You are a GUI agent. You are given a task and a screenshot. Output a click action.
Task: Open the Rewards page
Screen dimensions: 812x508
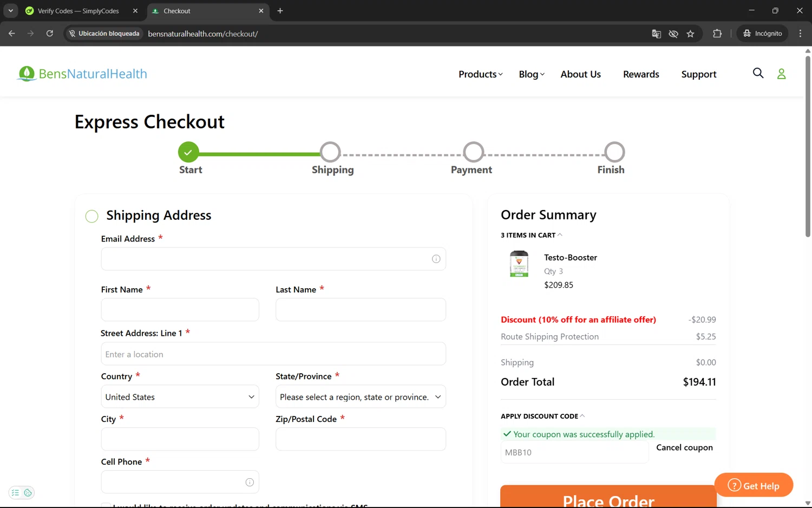pos(641,74)
